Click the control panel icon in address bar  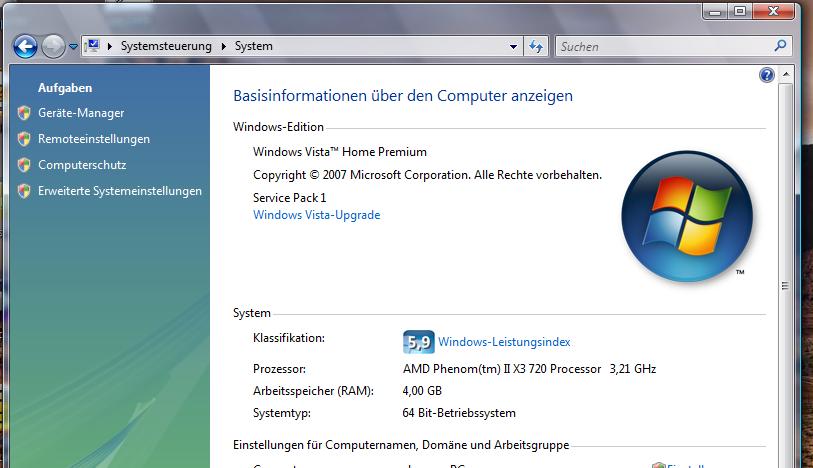click(x=93, y=46)
